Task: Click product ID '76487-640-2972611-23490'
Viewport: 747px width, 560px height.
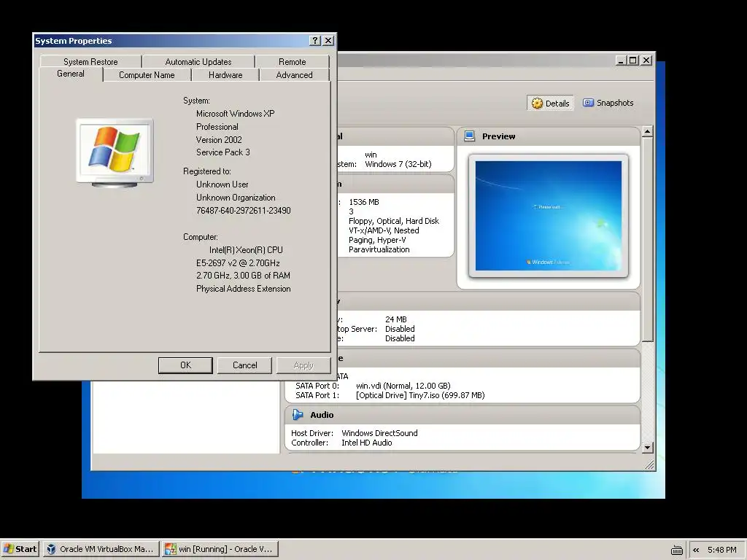Action: 244,211
